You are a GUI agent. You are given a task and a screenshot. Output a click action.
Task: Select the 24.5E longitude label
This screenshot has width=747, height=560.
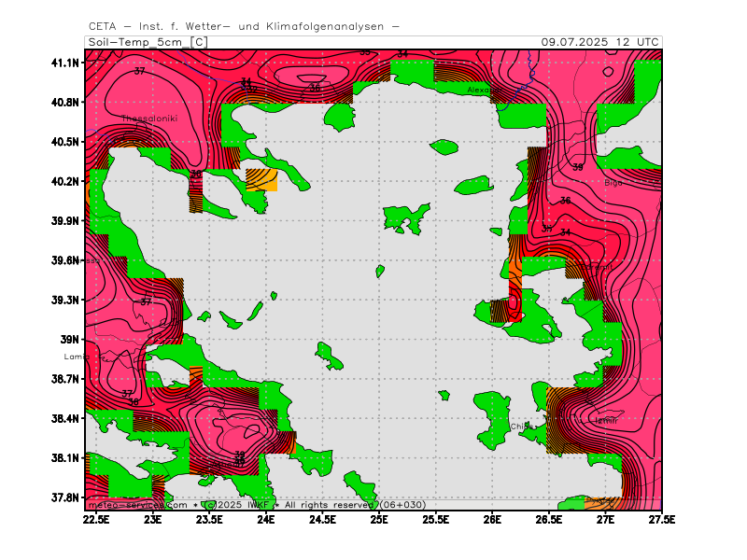coord(322,520)
